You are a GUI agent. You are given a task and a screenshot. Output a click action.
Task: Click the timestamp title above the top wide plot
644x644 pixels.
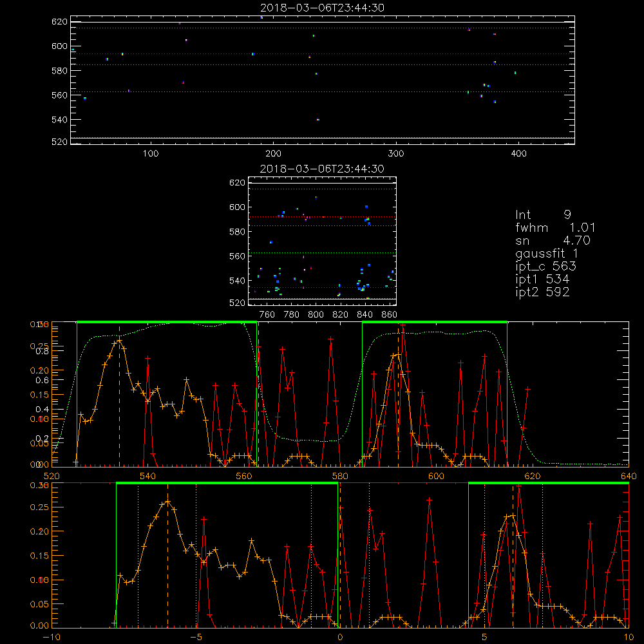(x=322, y=8)
